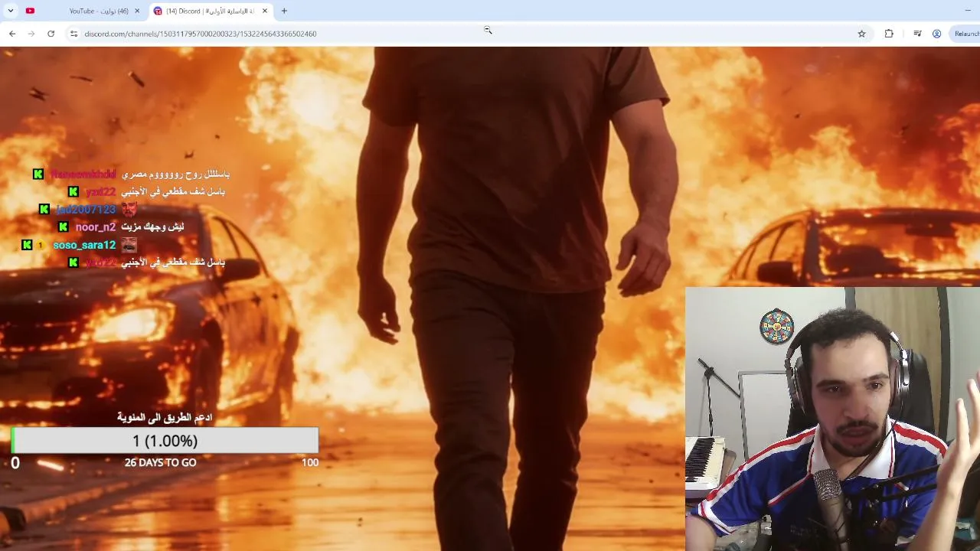Select the "(14) Discord" tab
The image size is (980, 551).
click(x=211, y=11)
